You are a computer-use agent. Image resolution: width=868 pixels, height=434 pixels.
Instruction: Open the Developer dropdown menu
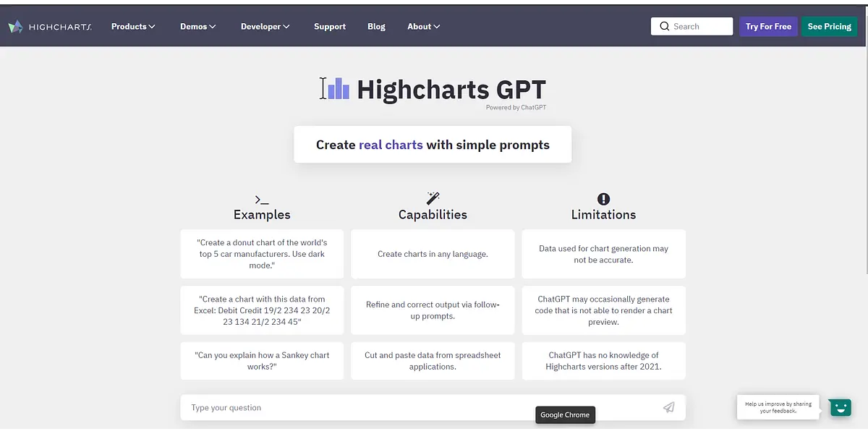tap(265, 27)
